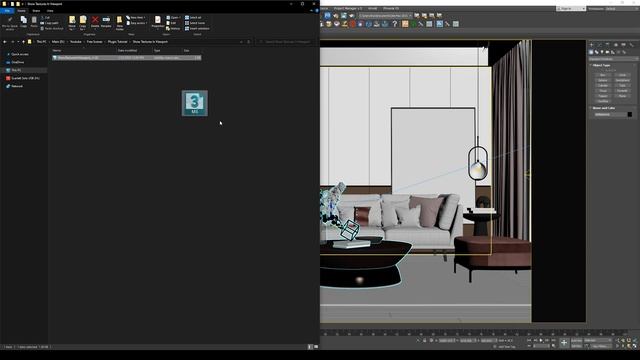Viewport: 640px width, 360px height.
Task: Select Geometry category in Create panel
Action: [x=591, y=52]
